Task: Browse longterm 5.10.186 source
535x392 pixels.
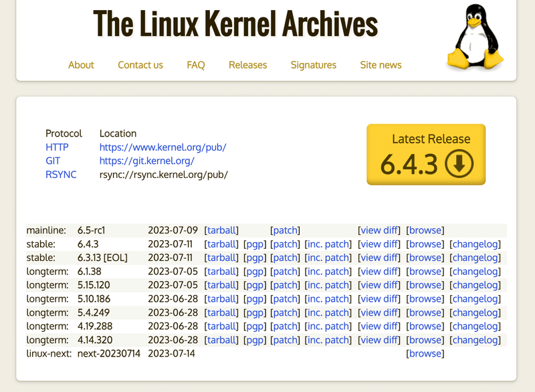Action: pyautogui.click(x=425, y=299)
